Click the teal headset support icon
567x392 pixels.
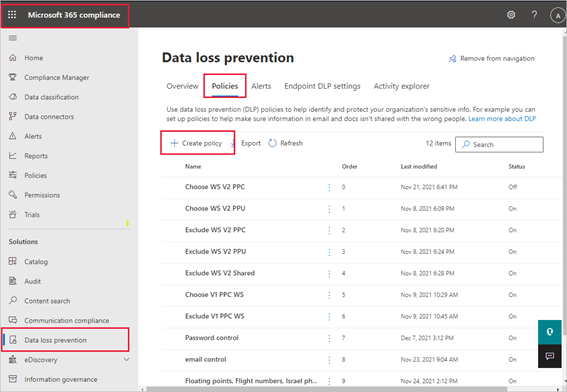[x=550, y=332]
